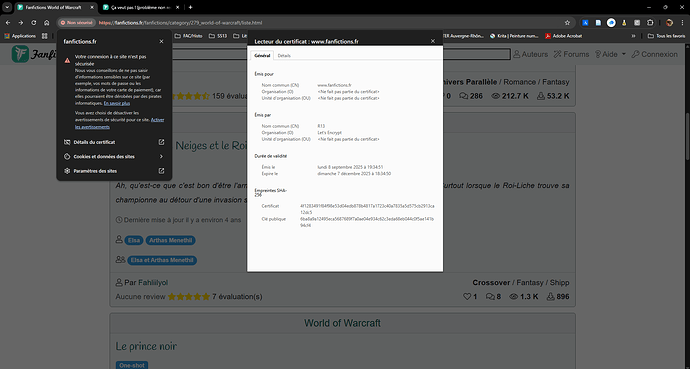The width and height of the screenshot is (690, 369).
Task: Switch to the Détails certificate tab
Action: pos(284,56)
